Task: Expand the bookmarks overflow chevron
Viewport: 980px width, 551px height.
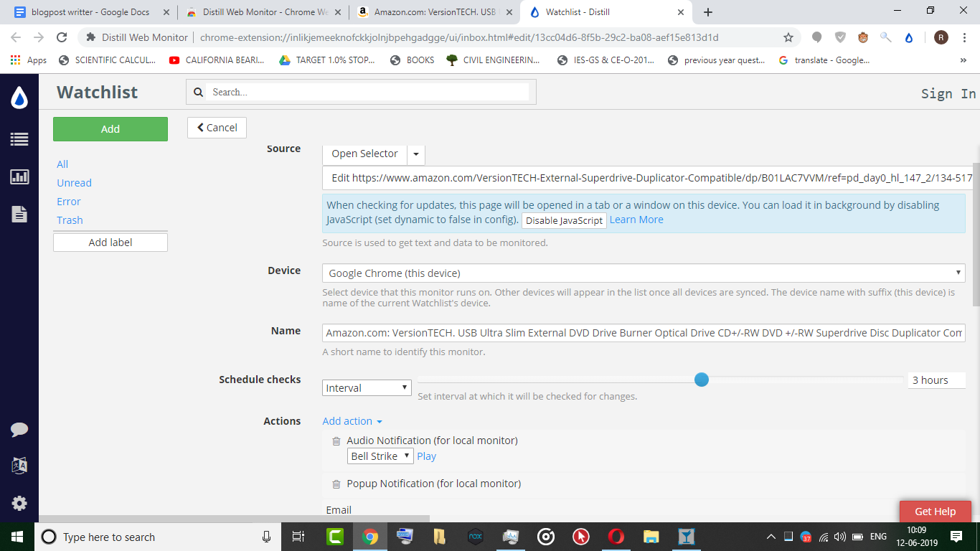Action: pyautogui.click(x=963, y=60)
